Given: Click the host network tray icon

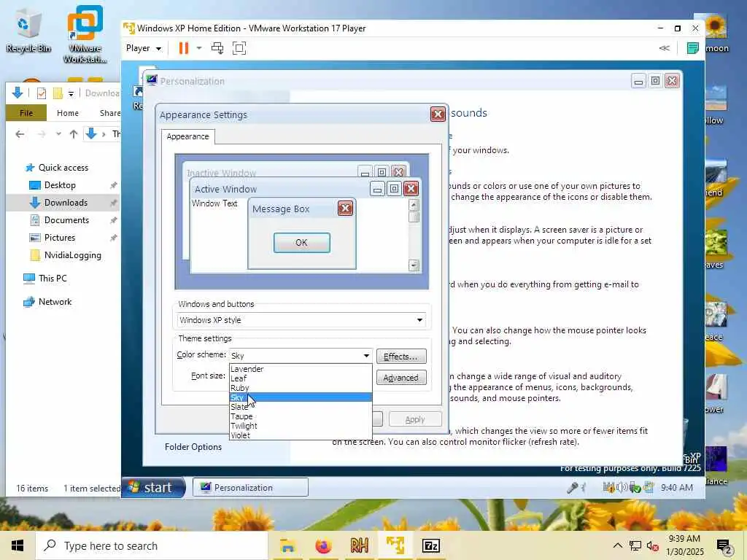Looking at the screenshot, I should 635,545.
